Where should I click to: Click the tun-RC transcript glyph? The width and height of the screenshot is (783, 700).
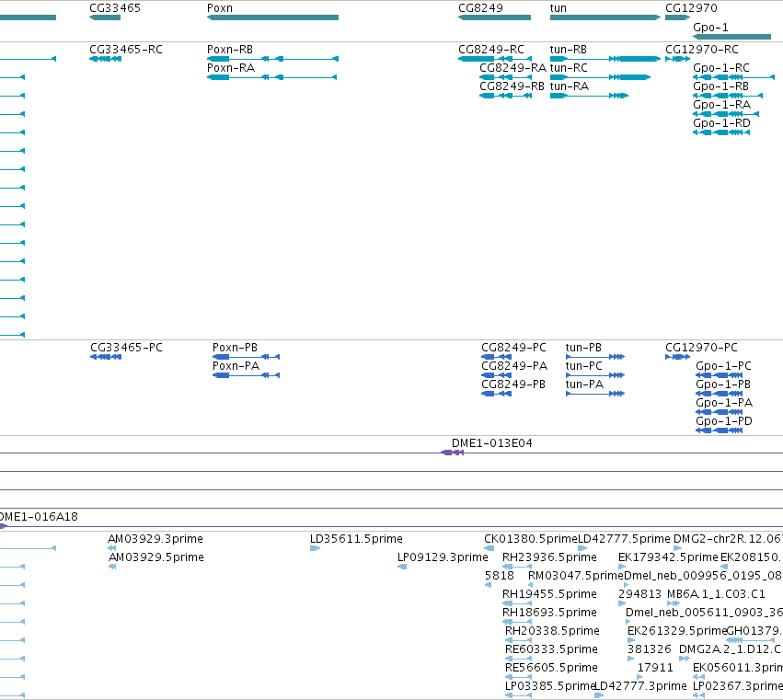pyautogui.click(x=600, y=77)
